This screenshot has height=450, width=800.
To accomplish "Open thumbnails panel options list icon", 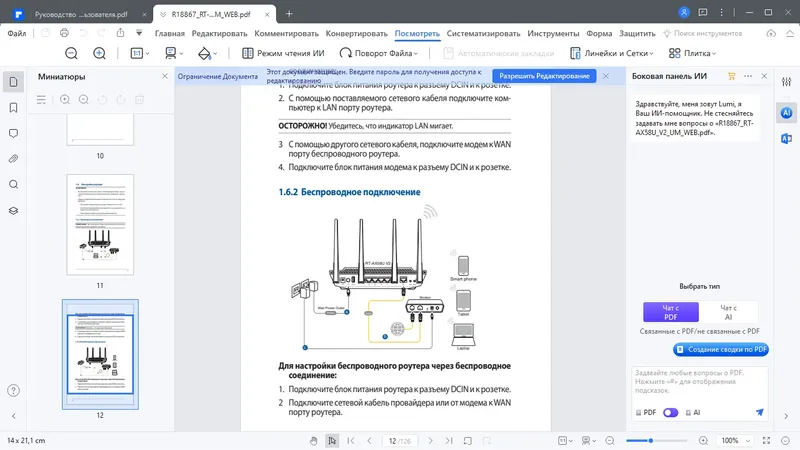I will (41, 99).
